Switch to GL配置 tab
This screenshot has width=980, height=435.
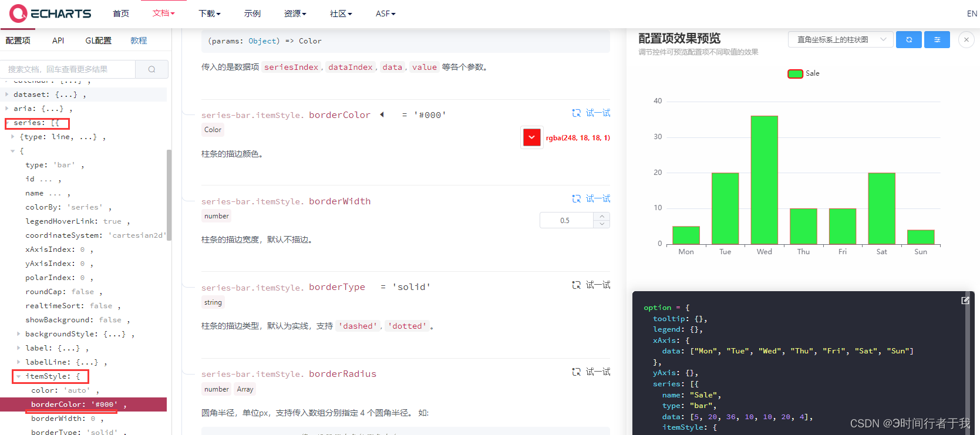98,41
